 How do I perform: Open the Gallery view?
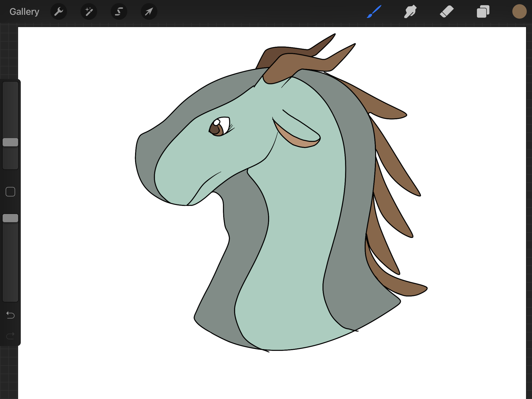pos(24,12)
